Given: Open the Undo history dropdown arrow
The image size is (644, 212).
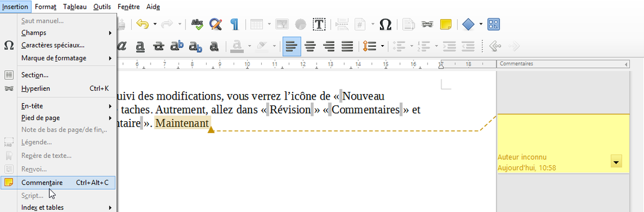Looking at the screenshot, I should [x=155, y=24].
